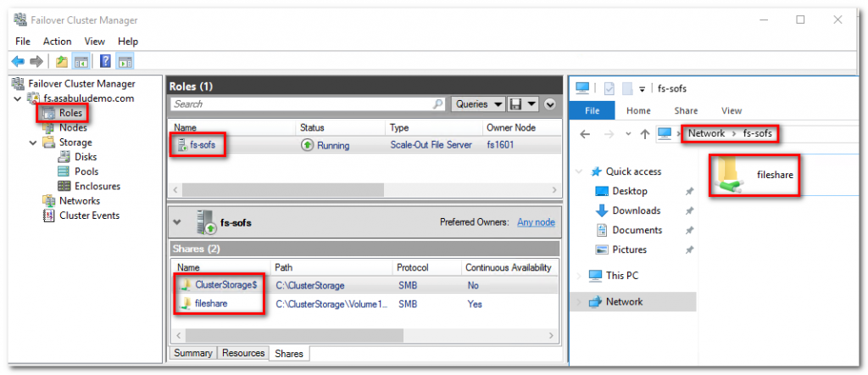868x375 pixels.
Task: Click the search magnifier icon in Roles
Action: [438, 104]
